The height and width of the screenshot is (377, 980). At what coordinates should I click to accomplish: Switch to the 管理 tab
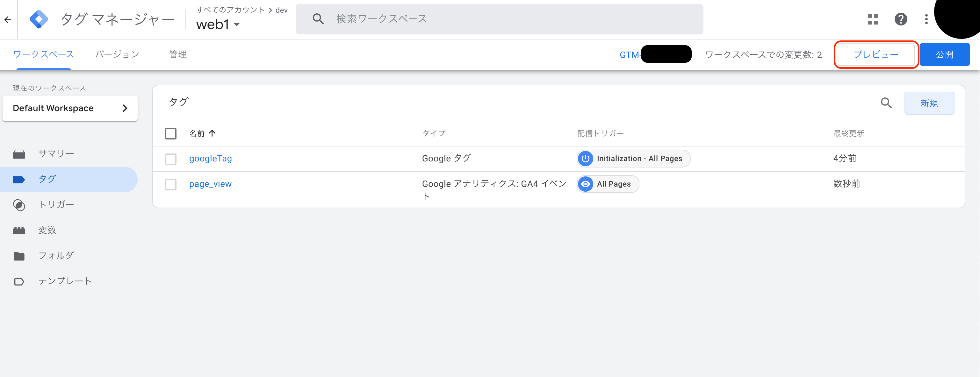point(178,54)
